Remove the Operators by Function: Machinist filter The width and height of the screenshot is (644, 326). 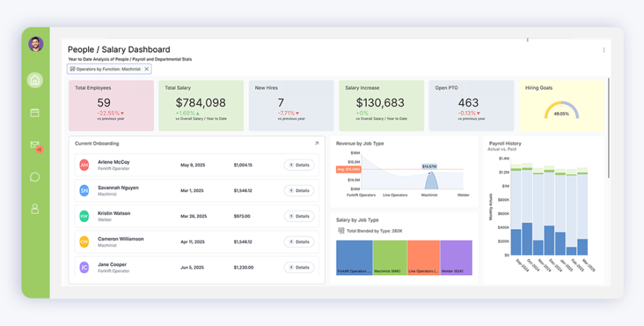[146, 69]
